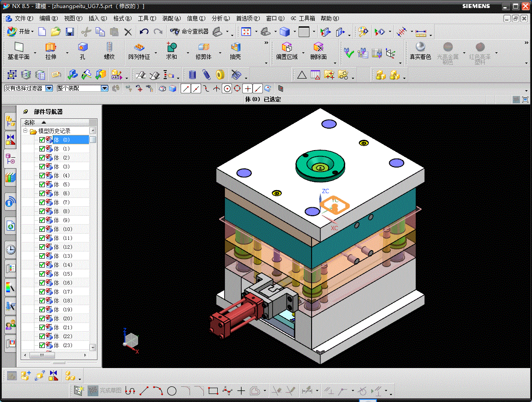Image resolution: width=532 pixels, height=402 pixels.
Task: Click the Delete X icon in toolbar
Action: click(128, 32)
